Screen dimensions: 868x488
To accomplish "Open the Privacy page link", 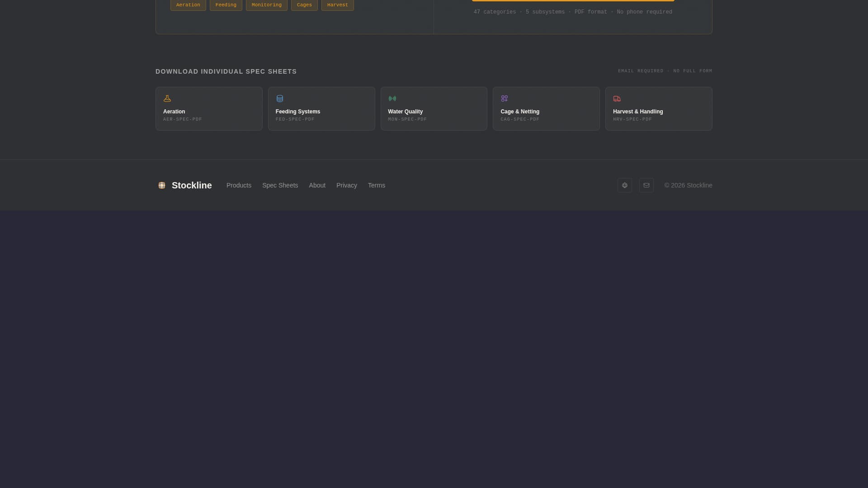I will (346, 185).
